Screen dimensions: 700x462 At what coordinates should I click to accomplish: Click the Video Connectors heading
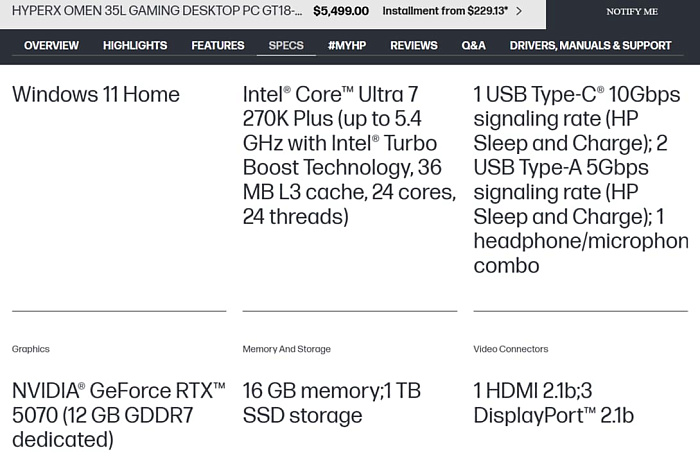click(511, 349)
